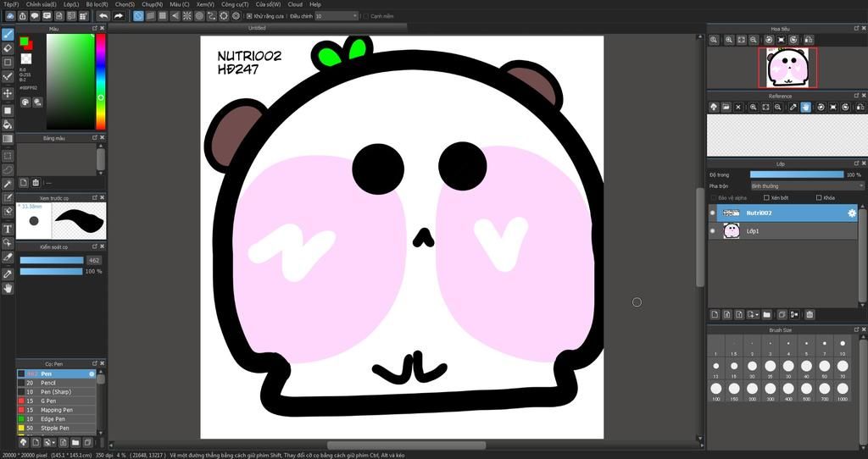This screenshot has height=459, width=868.
Task: Click the Undo arrow in toolbar
Action: 103,16
